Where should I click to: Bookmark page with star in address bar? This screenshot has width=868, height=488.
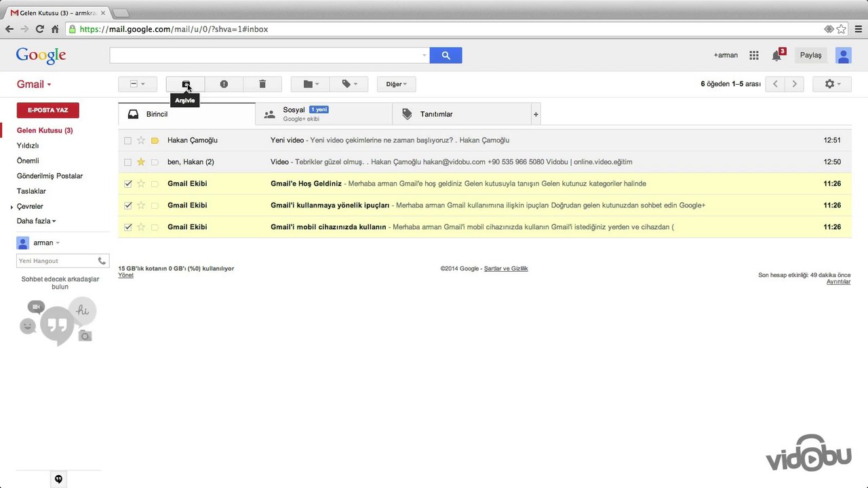tap(841, 29)
